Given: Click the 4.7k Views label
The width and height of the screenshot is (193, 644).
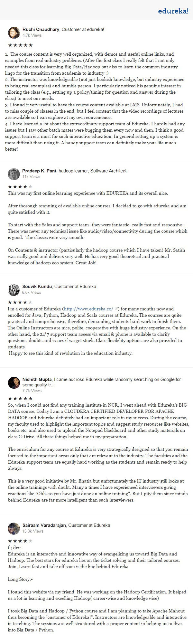Looking at the screenshot, I should [32, 35].
